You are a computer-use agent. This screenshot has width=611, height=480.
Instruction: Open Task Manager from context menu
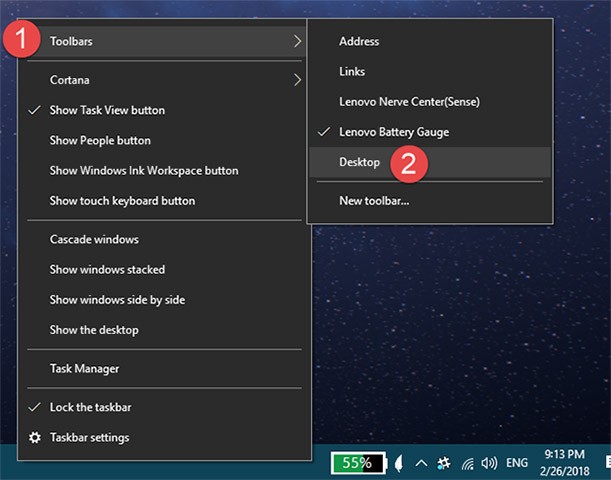(x=84, y=368)
